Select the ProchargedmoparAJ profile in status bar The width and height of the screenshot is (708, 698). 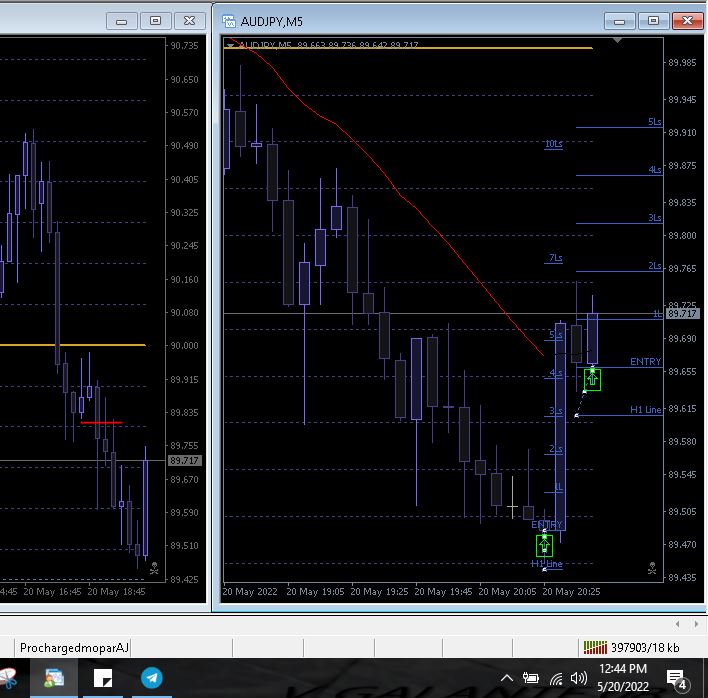coord(75,648)
